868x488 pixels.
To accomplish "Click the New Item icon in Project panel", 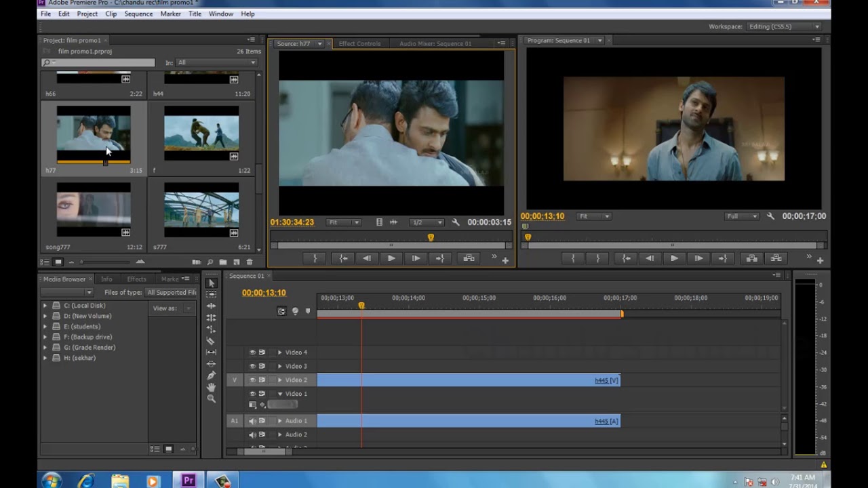I will pyautogui.click(x=237, y=262).
